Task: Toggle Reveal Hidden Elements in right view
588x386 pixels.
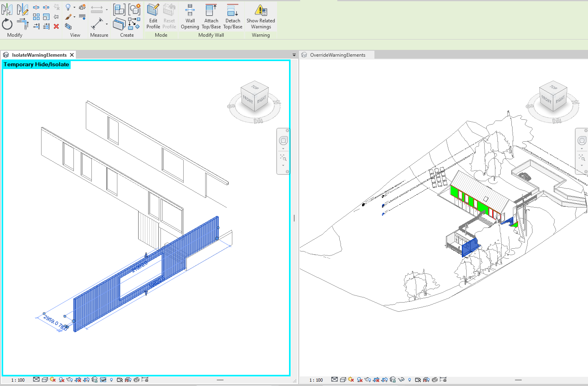Action: point(410,380)
